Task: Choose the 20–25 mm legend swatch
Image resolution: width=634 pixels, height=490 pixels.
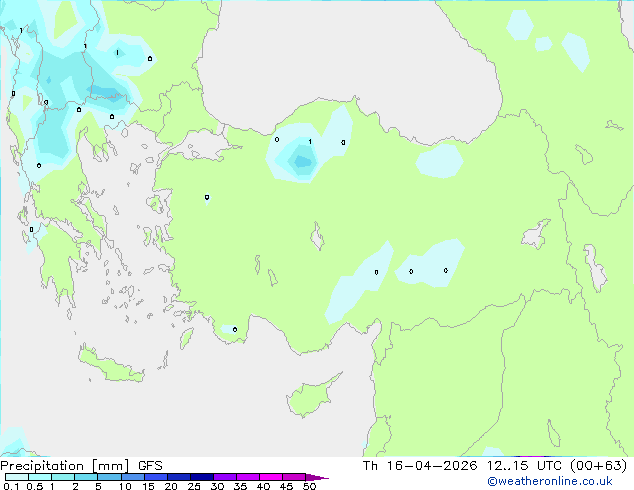Action: (x=178, y=477)
